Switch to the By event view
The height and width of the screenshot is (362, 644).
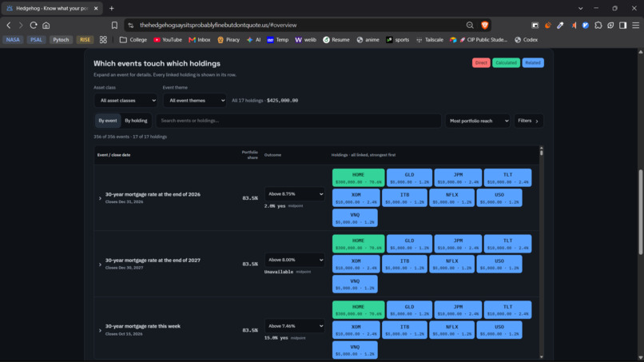(x=108, y=121)
